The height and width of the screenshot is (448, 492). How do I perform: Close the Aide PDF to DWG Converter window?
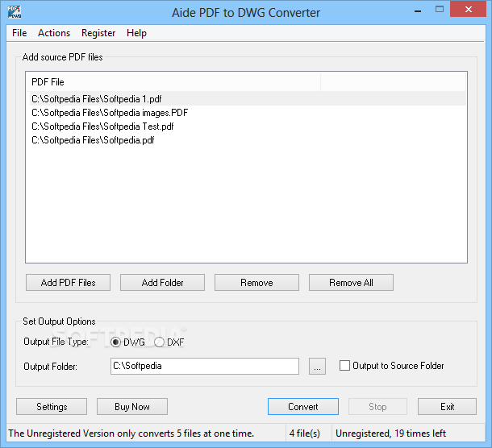468,10
